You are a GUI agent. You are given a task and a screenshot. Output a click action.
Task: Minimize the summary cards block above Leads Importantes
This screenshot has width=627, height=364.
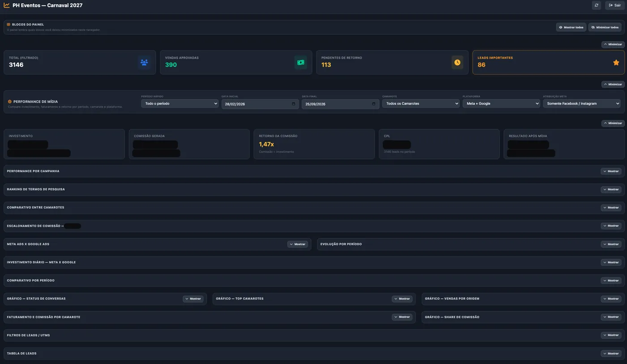click(x=613, y=44)
